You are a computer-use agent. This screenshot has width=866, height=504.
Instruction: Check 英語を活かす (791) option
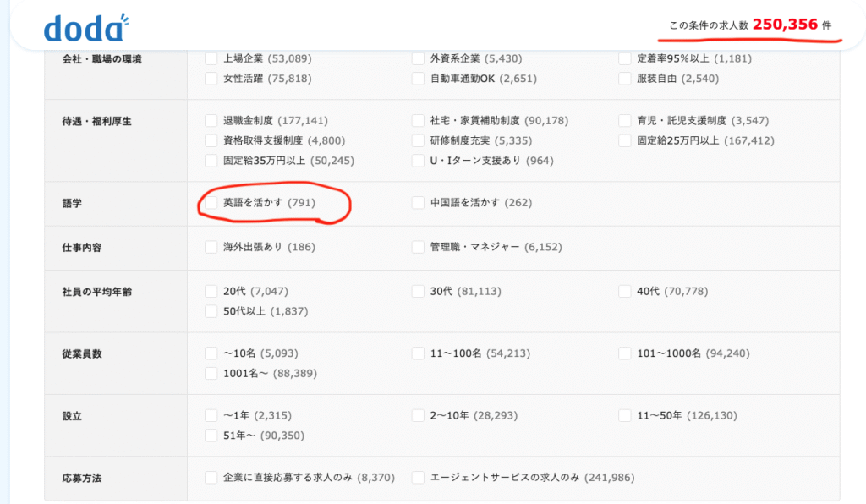[x=211, y=203]
